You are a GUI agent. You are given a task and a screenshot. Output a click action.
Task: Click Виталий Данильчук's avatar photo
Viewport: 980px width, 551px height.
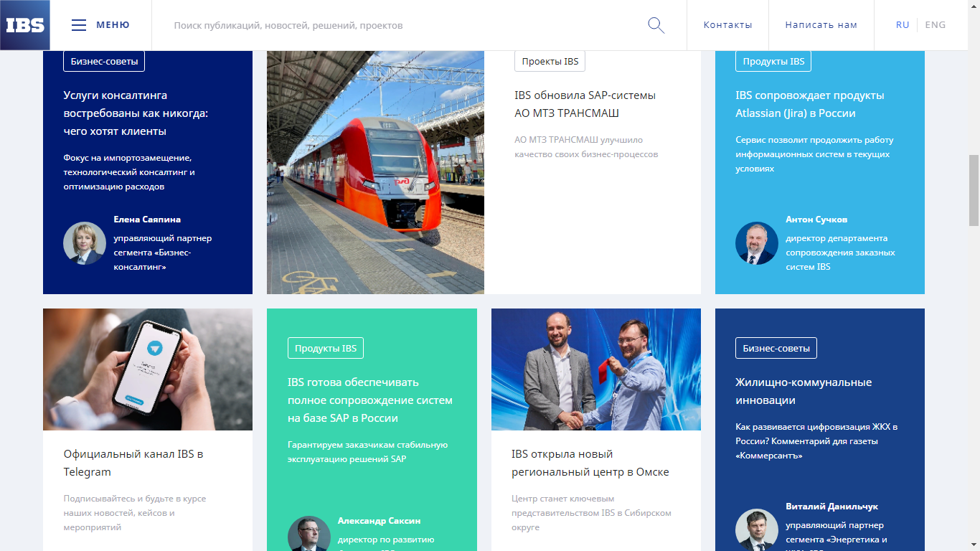point(756,529)
